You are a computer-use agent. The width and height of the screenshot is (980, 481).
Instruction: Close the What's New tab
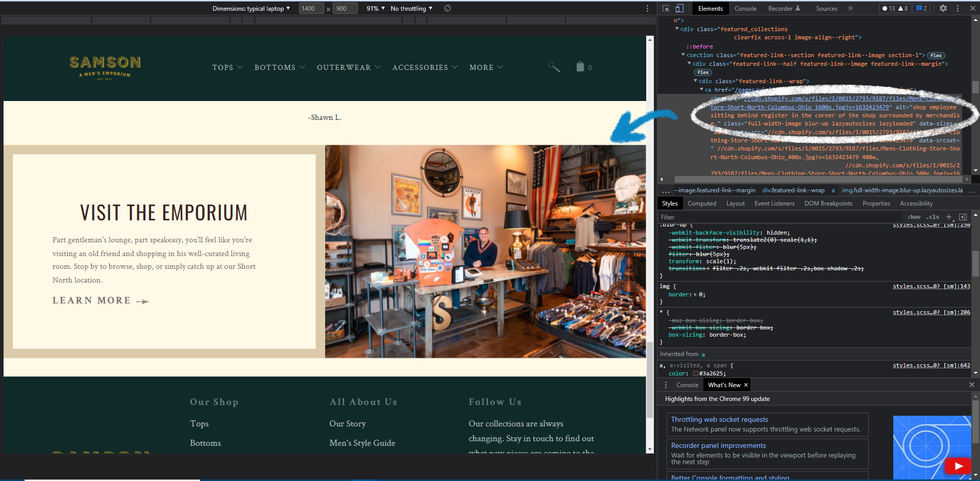(x=746, y=385)
